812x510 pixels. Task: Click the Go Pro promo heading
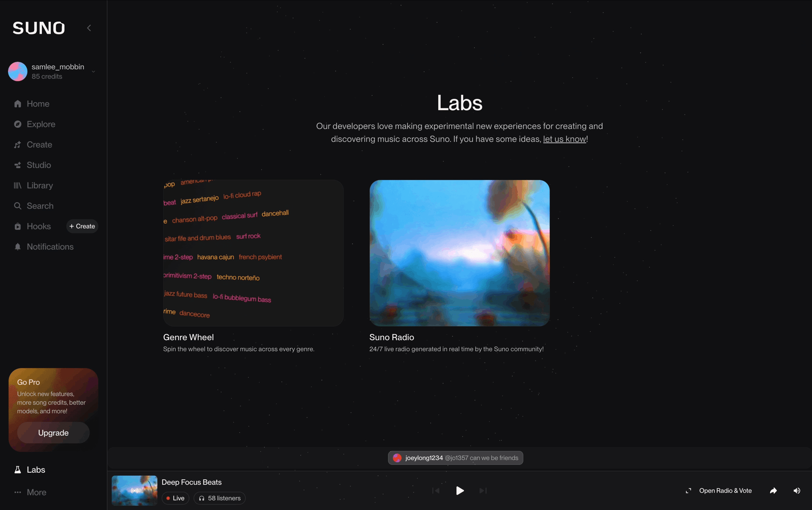pos(28,382)
